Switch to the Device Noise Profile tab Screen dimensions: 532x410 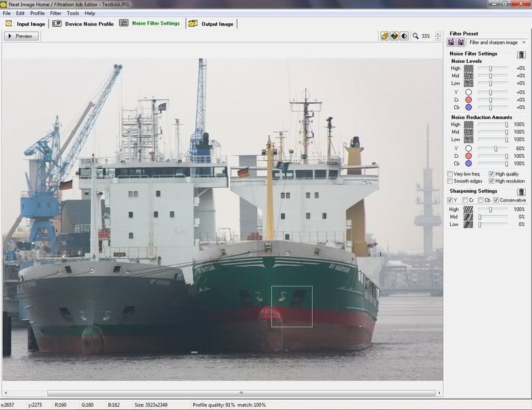pos(83,24)
